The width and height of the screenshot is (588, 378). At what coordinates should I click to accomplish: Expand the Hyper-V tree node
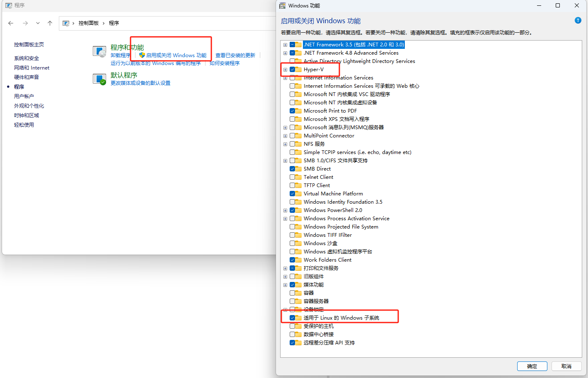(x=285, y=70)
